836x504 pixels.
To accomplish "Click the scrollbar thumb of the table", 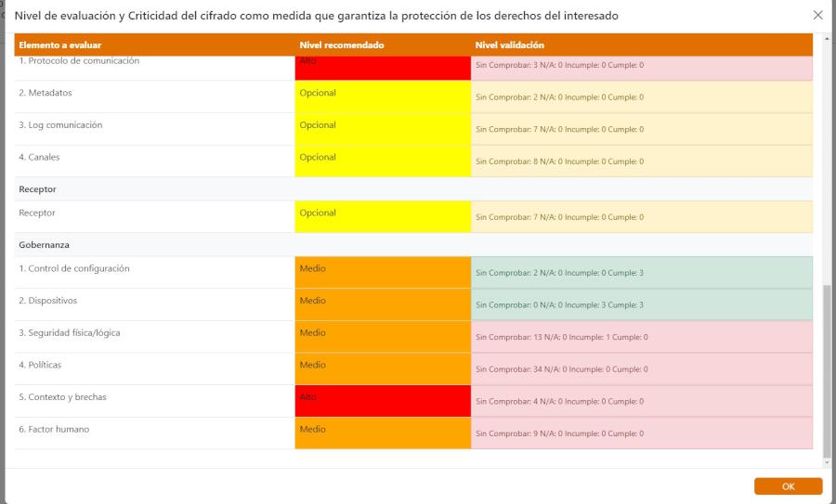I will pos(827,371).
